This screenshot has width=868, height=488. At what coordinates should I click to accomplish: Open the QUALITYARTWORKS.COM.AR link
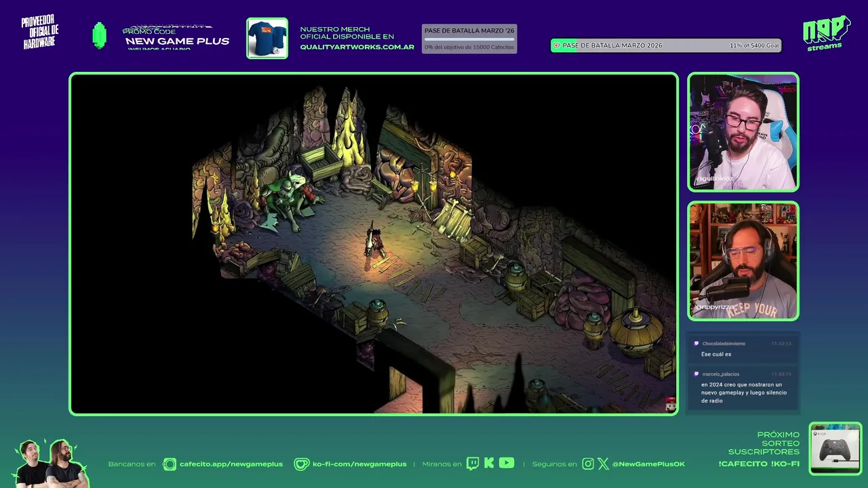pos(357,47)
